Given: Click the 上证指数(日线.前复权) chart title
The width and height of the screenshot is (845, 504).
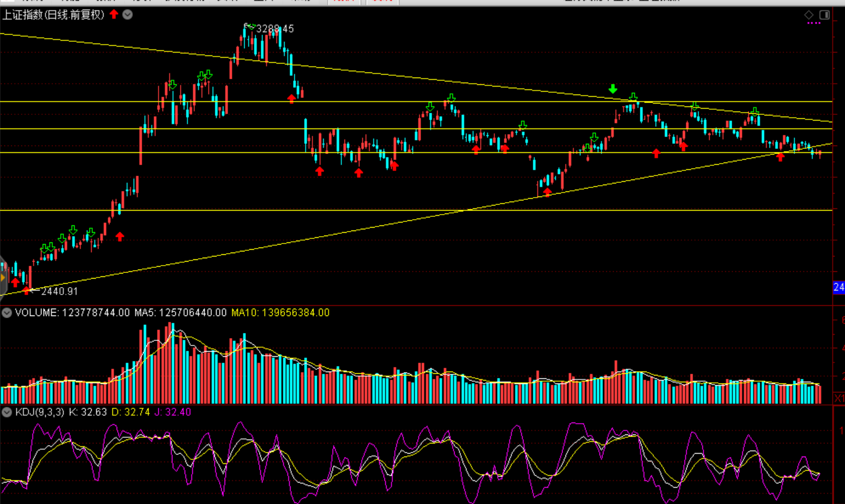Looking at the screenshot, I should (53, 15).
